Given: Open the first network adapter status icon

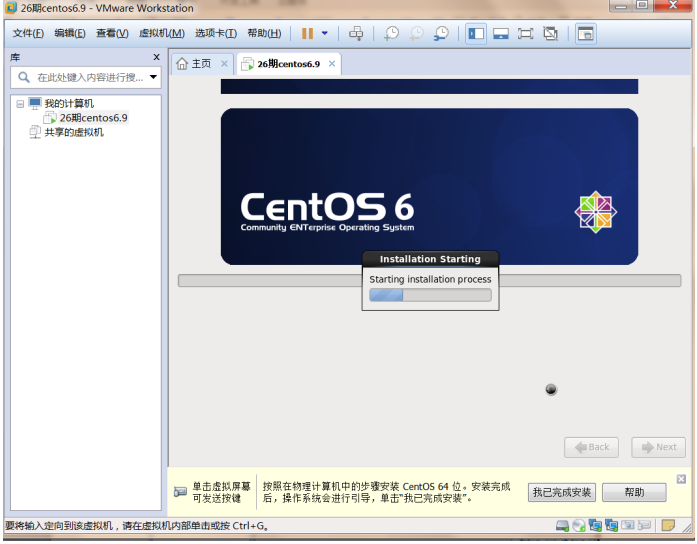Looking at the screenshot, I should (595, 526).
